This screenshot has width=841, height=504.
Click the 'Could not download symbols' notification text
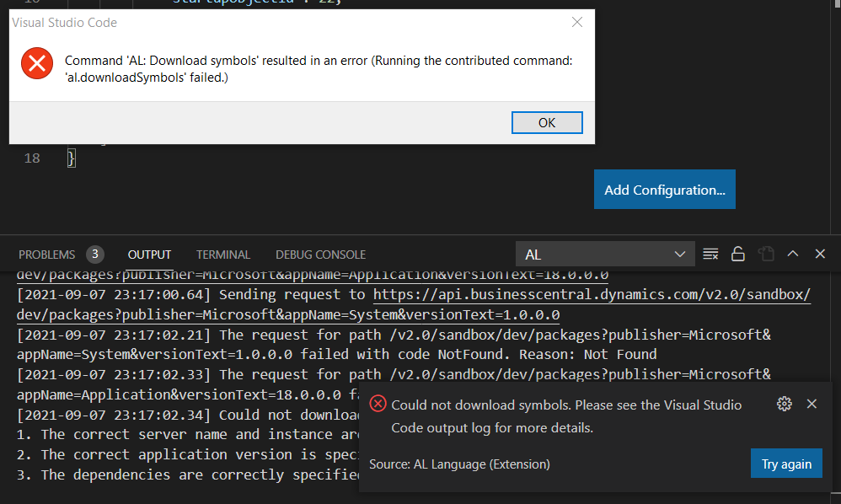(x=566, y=416)
